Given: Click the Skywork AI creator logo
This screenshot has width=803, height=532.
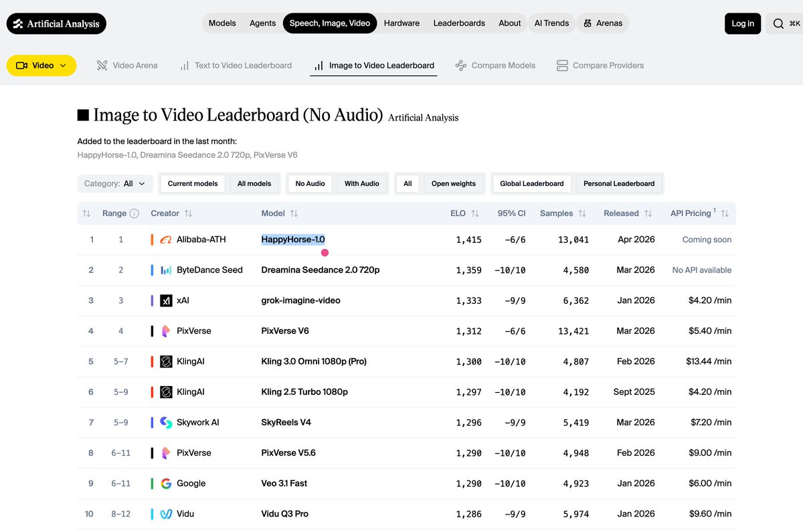Looking at the screenshot, I should [166, 423].
